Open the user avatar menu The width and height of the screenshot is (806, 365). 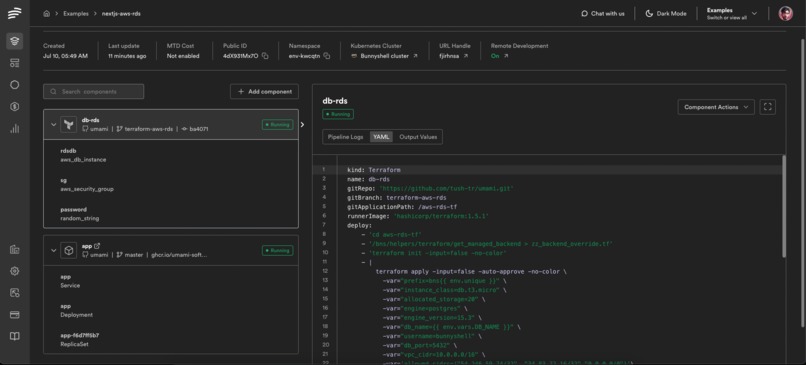click(x=785, y=14)
